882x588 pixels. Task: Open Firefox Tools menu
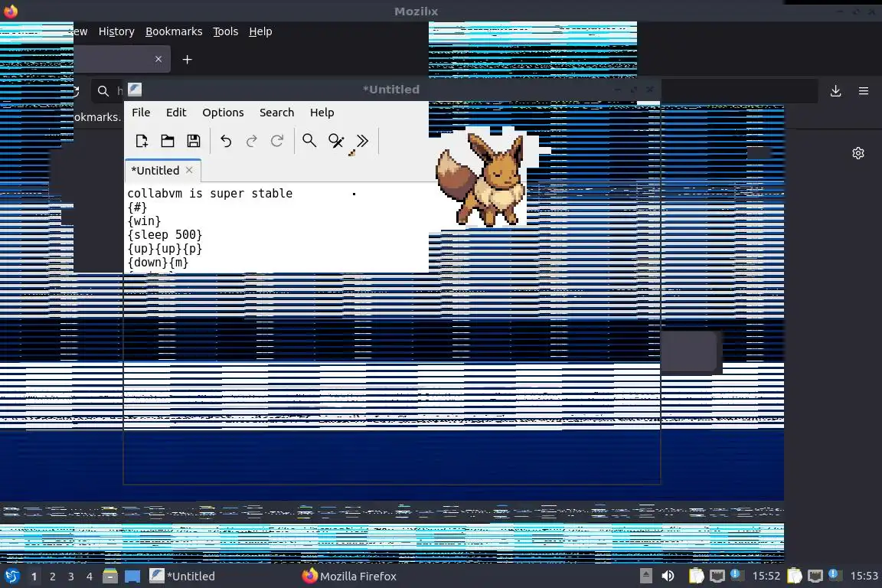(x=226, y=31)
